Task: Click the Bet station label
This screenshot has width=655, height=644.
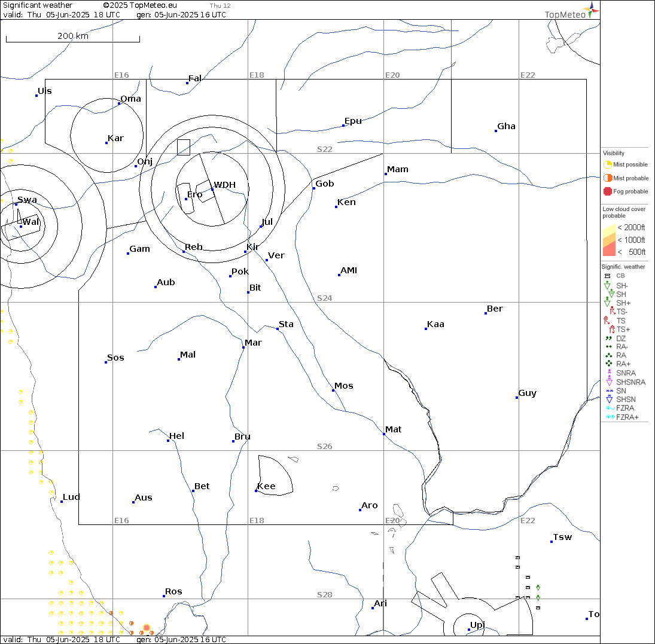Action: (202, 486)
